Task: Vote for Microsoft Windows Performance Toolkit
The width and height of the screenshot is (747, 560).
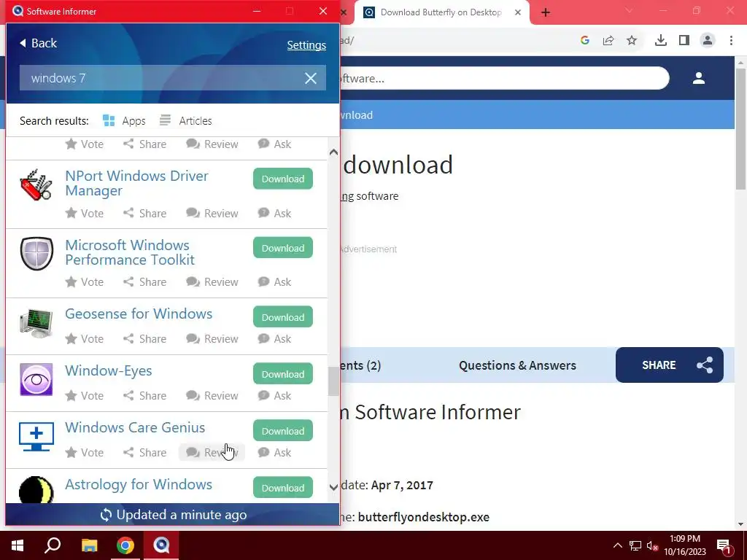Action: tap(85, 282)
